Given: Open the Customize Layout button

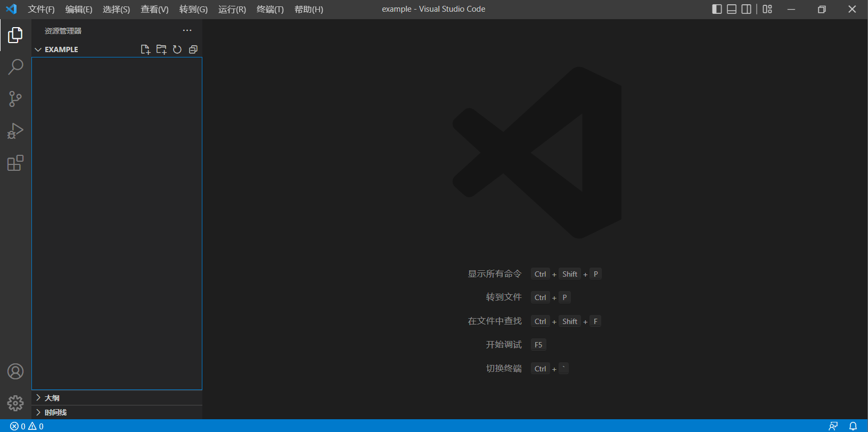Looking at the screenshot, I should pos(767,9).
